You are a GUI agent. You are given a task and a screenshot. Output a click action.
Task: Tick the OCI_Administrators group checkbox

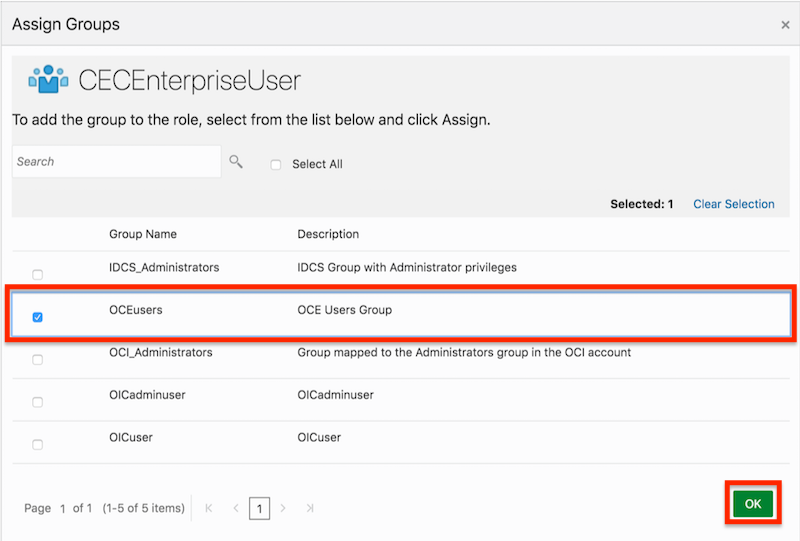[x=38, y=360]
